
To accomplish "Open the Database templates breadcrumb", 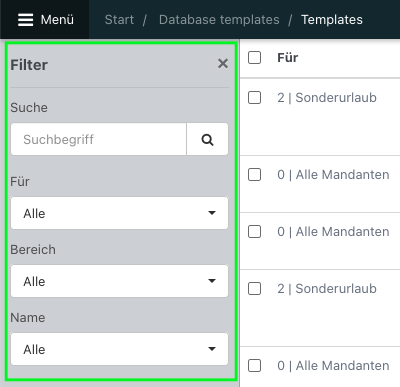I will tap(219, 20).
